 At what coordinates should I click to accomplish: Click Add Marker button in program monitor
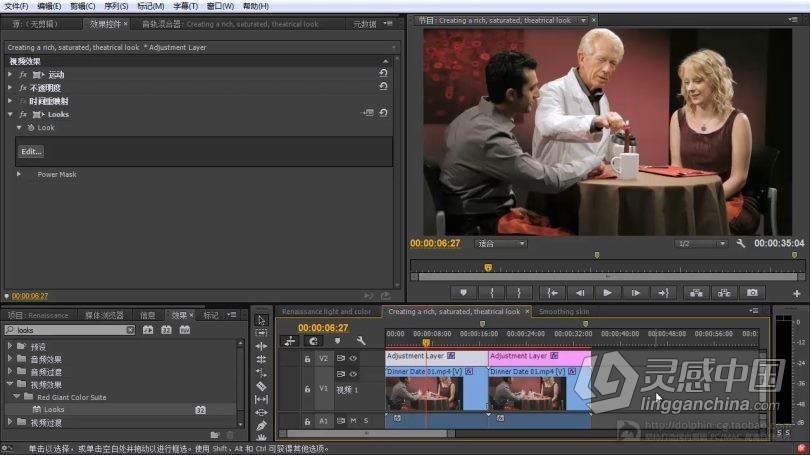coord(463,293)
